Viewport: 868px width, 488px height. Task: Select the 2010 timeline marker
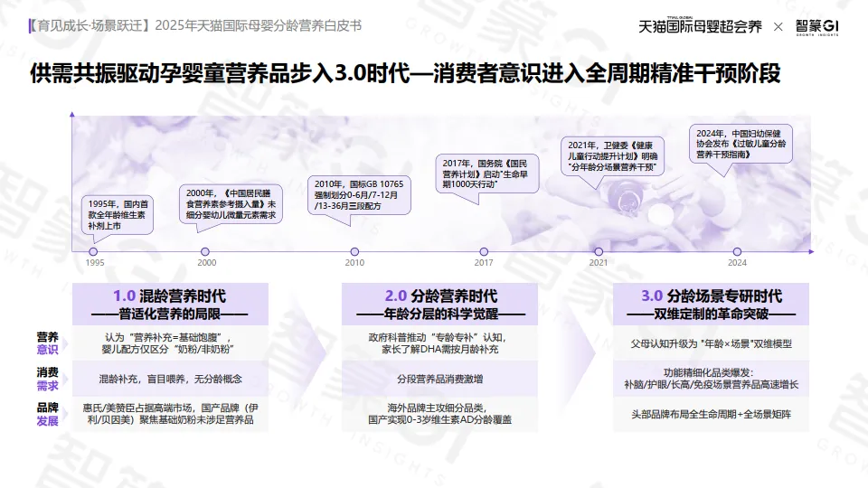tap(354, 252)
